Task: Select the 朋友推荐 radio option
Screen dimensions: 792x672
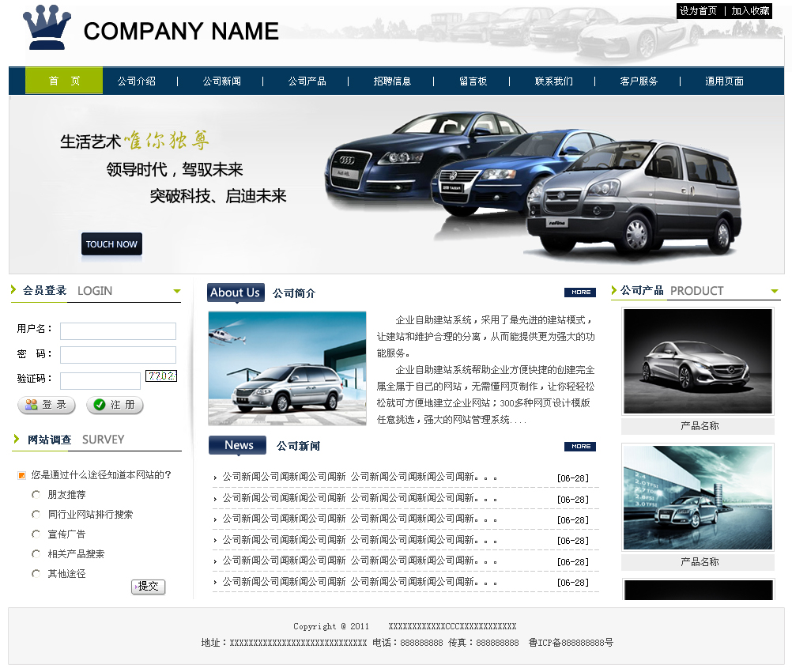Action: [x=36, y=495]
